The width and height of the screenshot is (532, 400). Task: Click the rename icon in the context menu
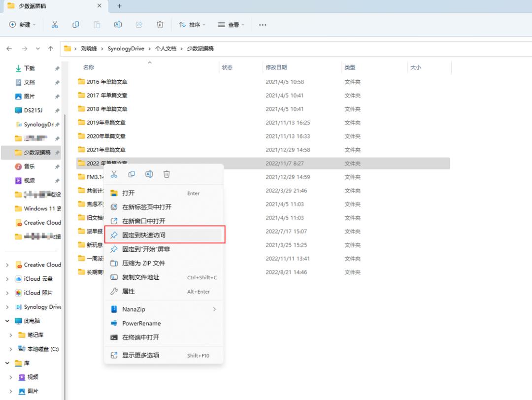tap(149, 174)
